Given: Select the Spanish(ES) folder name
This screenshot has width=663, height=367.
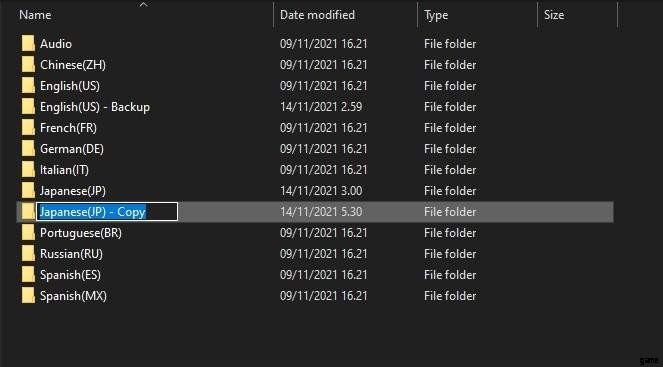Looking at the screenshot, I should pyautogui.click(x=70, y=275).
